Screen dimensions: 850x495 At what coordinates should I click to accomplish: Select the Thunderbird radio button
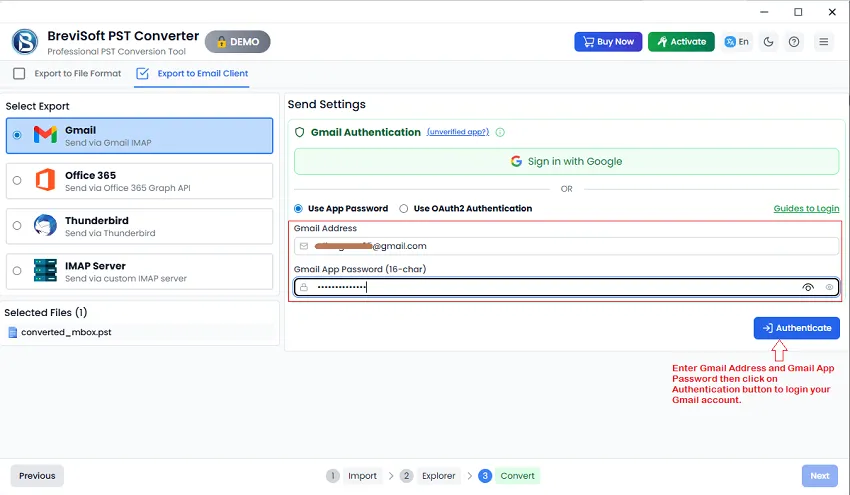point(17,226)
